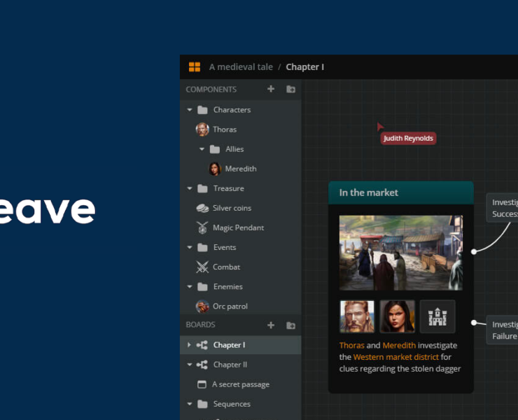Add a new component with plus icon
The height and width of the screenshot is (420, 518).
271,89
